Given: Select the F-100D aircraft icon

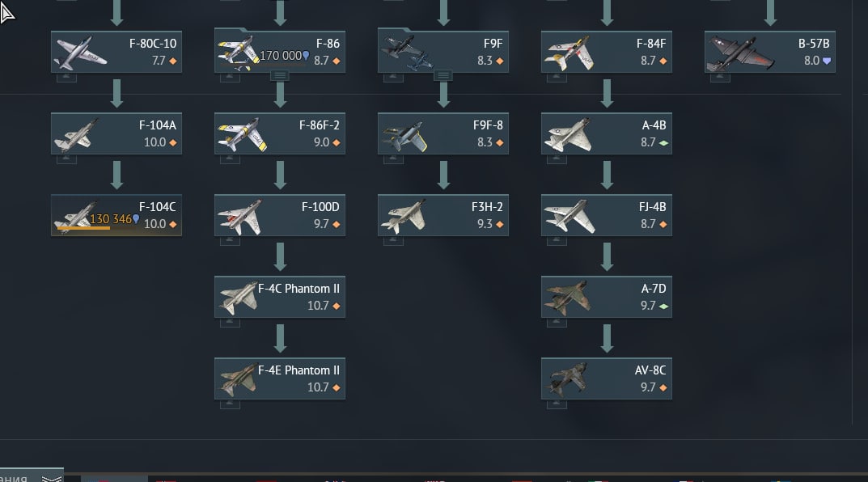Looking at the screenshot, I should [x=240, y=217].
